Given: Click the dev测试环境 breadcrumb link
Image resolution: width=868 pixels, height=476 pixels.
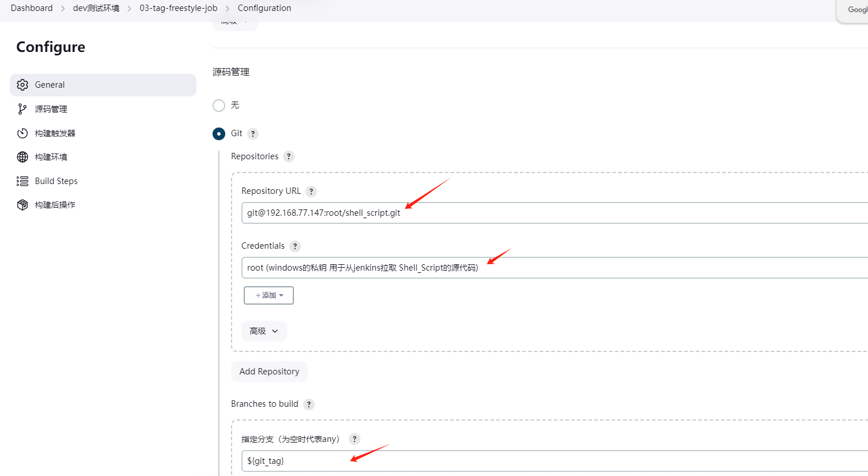Looking at the screenshot, I should (96, 8).
